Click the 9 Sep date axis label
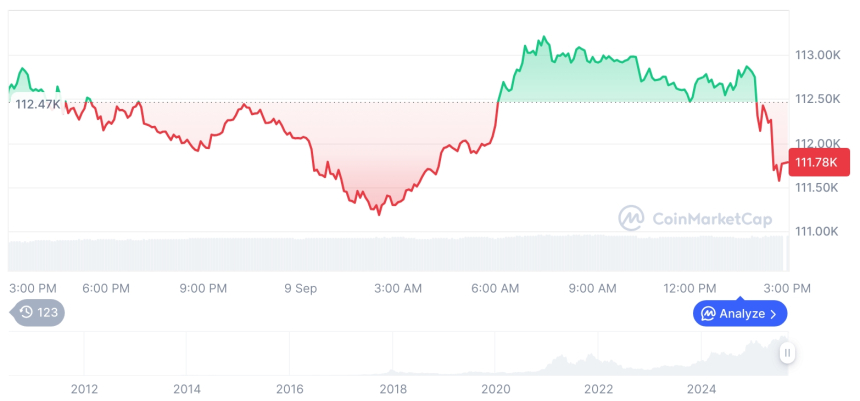The height and width of the screenshot is (401, 860). (x=300, y=288)
